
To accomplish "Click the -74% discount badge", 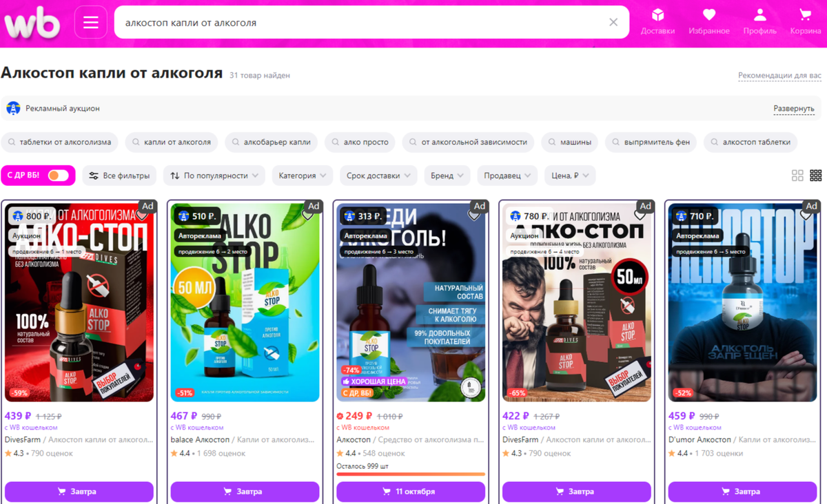I will (x=351, y=370).
